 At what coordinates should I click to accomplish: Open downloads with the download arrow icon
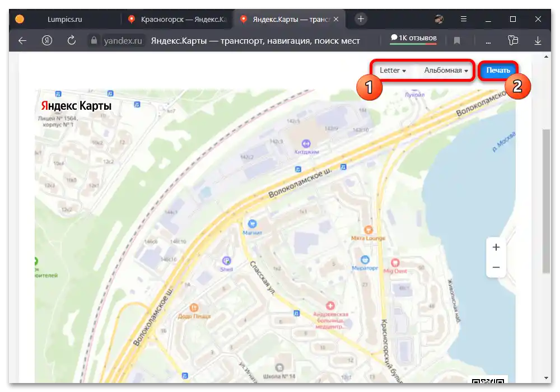538,41
